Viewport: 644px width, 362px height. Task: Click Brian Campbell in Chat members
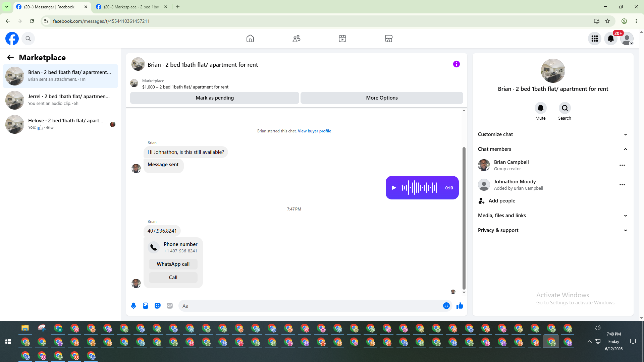click(x=511, y=162)
